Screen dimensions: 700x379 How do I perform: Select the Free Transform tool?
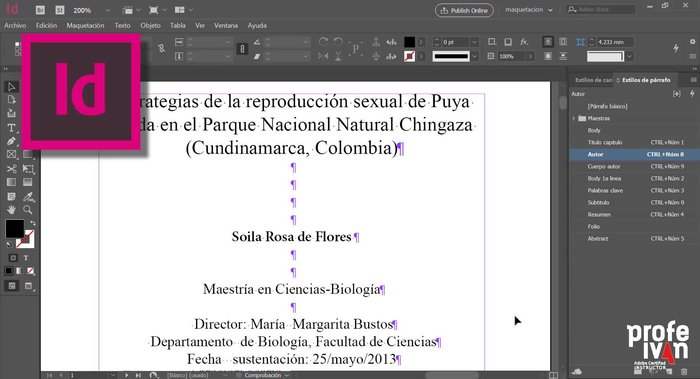(x=28, y=169)
